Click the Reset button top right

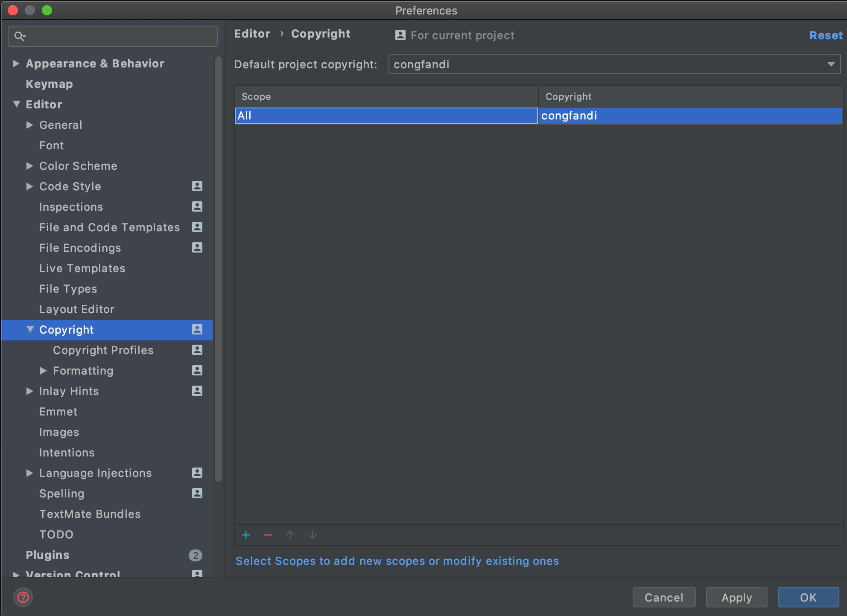824,35
